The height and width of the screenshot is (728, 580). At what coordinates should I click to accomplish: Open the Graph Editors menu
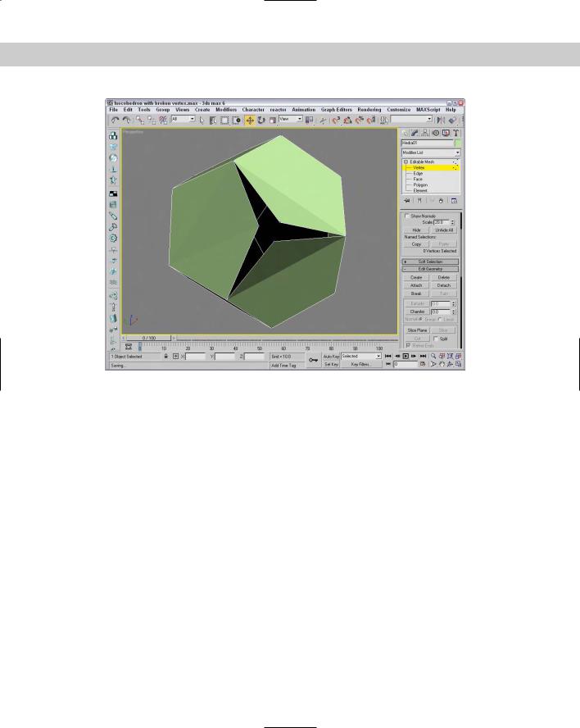pos(337,110)
